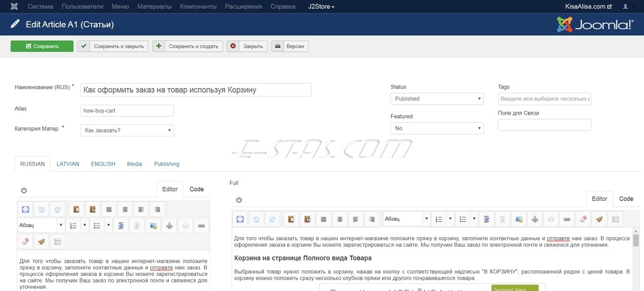Click the paste icon in the Full editor
The image size is (644, 291).
[292, 219]
